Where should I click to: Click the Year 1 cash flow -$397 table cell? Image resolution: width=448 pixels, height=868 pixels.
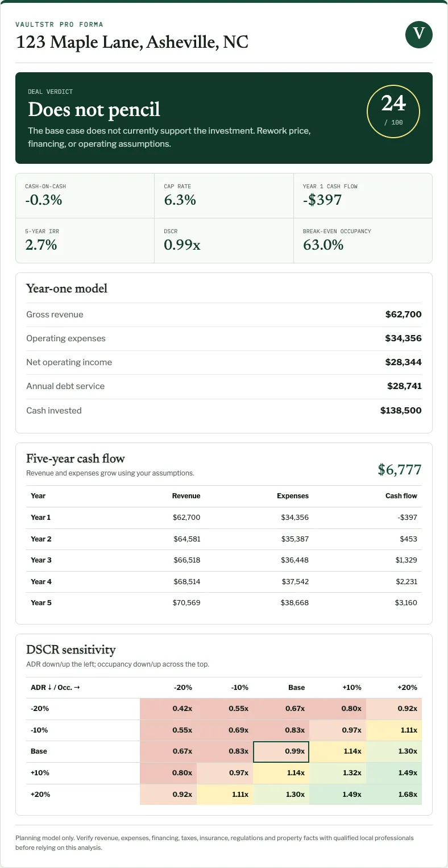[x=407, y=518]
